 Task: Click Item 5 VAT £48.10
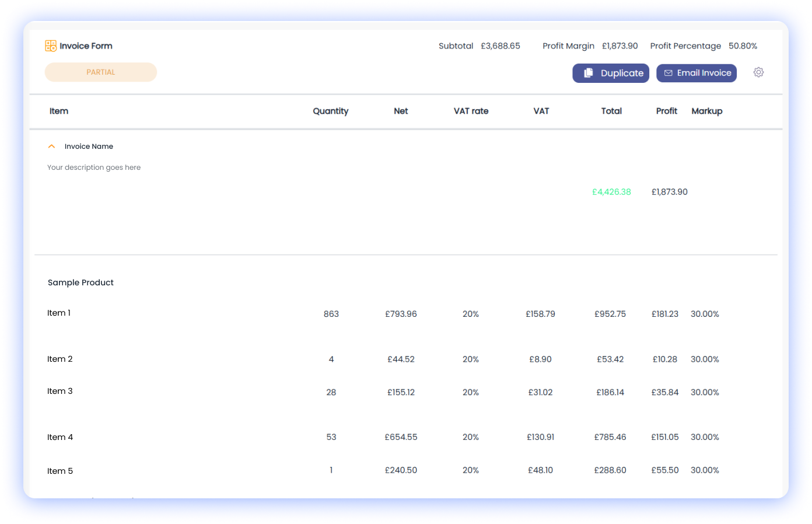pos(540,470)
